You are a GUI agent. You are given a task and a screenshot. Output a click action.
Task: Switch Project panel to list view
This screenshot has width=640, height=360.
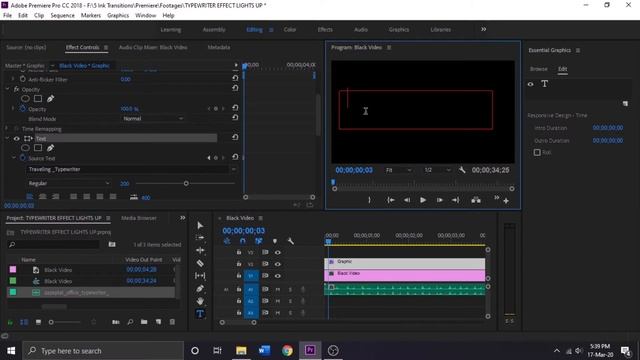(x=24, y=322)
